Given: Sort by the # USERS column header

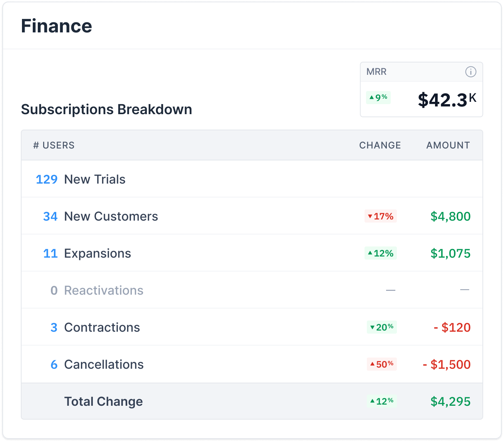Looking at the screenshot, I should pyautogui.click(x=54, y=145).
